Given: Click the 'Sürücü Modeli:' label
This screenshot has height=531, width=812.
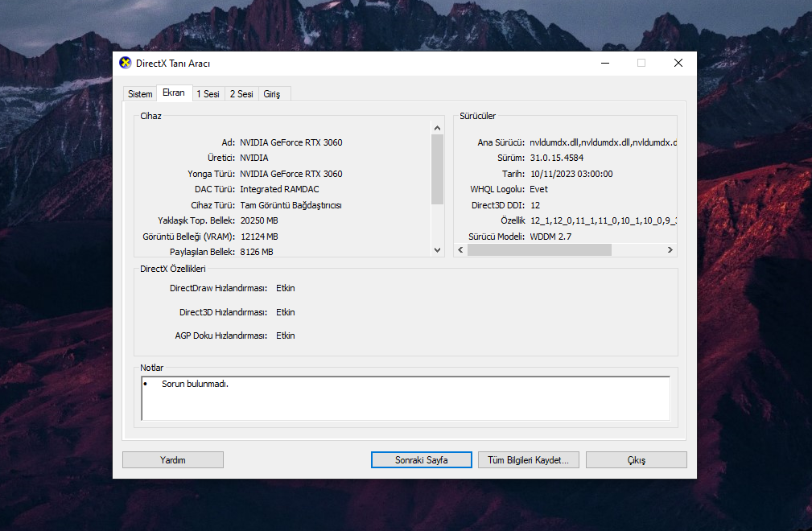Looking at the screenshot, I should pyautogui.click(x=497, y=237).
